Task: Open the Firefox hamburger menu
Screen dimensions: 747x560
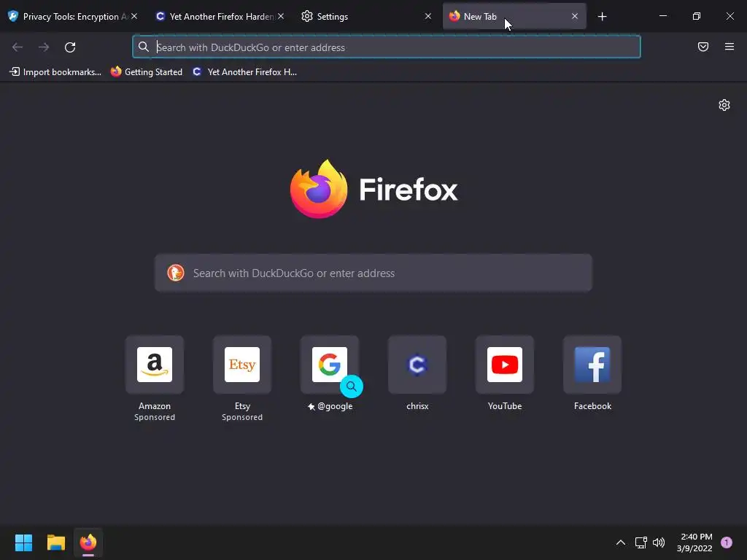Action: pyautogui.click(x=729, y=47)
